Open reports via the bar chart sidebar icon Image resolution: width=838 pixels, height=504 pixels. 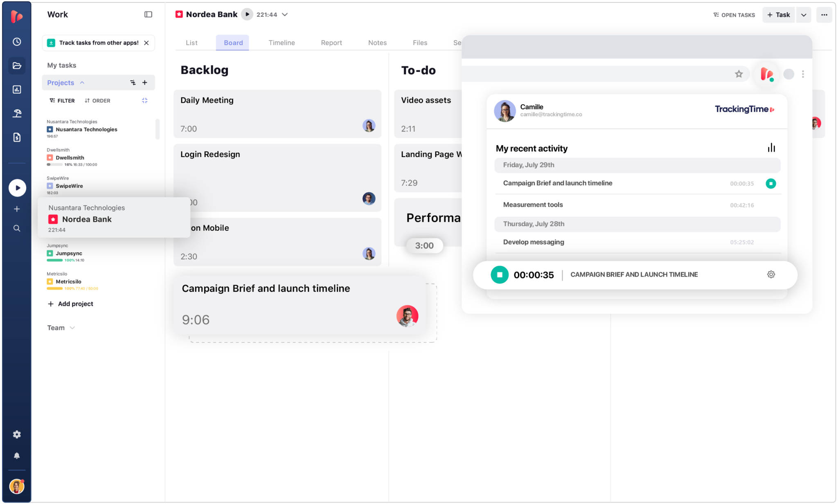[x=17, y=89]
